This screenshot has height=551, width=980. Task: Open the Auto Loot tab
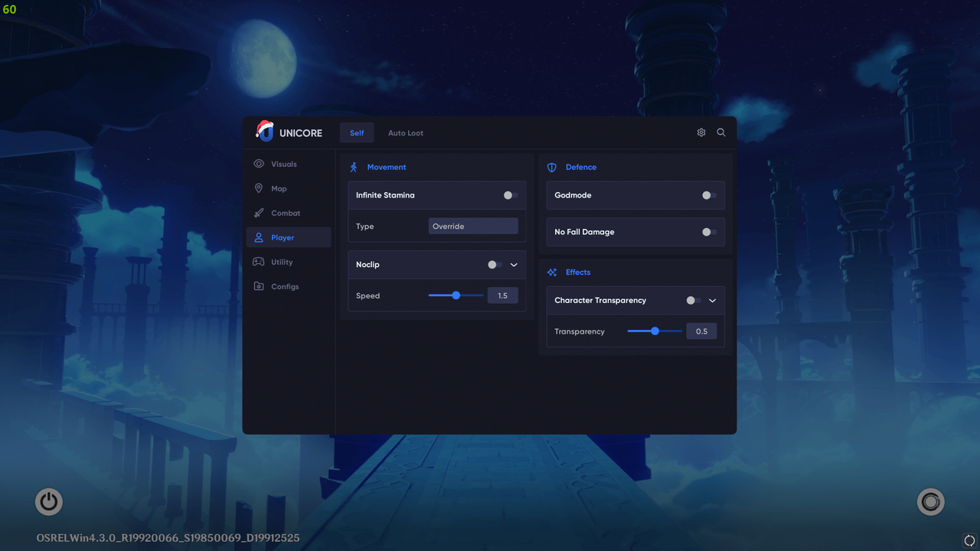point(405,132)
